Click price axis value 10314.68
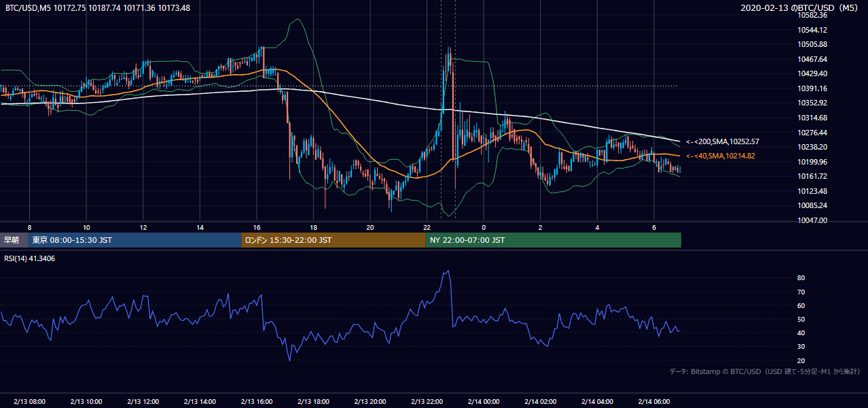This screenshot has width=868, height=408. click(x=813, y=118)
